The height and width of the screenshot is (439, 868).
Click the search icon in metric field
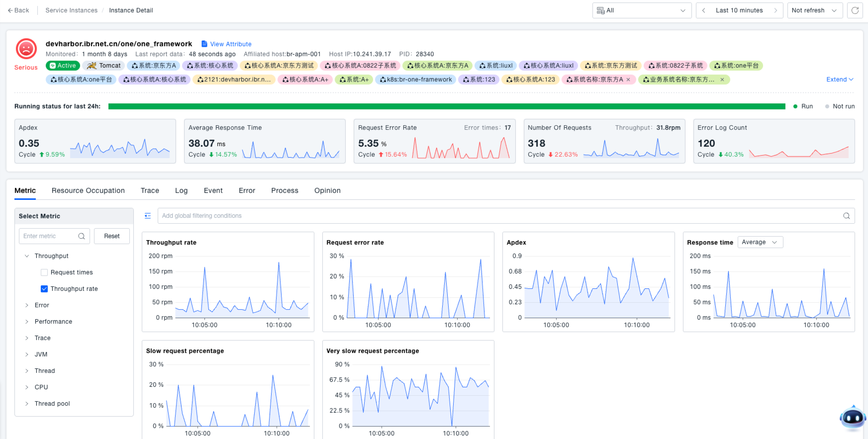click(x=82, y=236)
